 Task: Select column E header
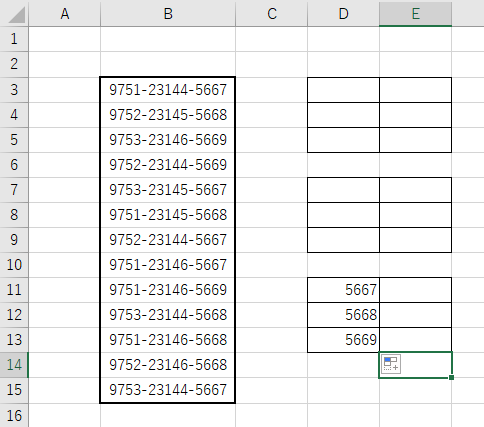pyautogui.click(x=415, y=14)
